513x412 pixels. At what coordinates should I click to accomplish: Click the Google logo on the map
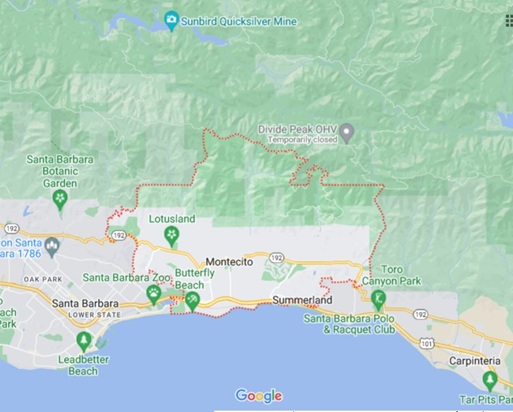coord(259,396)
